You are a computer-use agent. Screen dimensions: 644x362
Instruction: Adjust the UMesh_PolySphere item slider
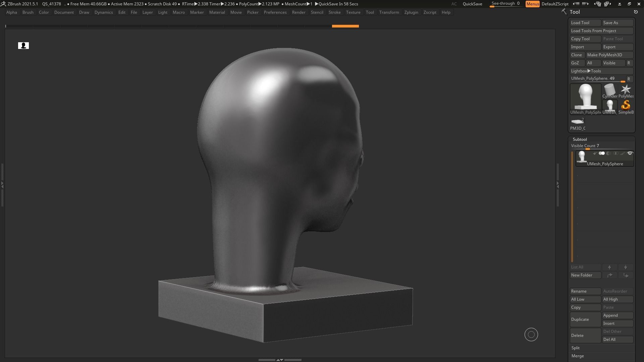(x=598, y=79)
